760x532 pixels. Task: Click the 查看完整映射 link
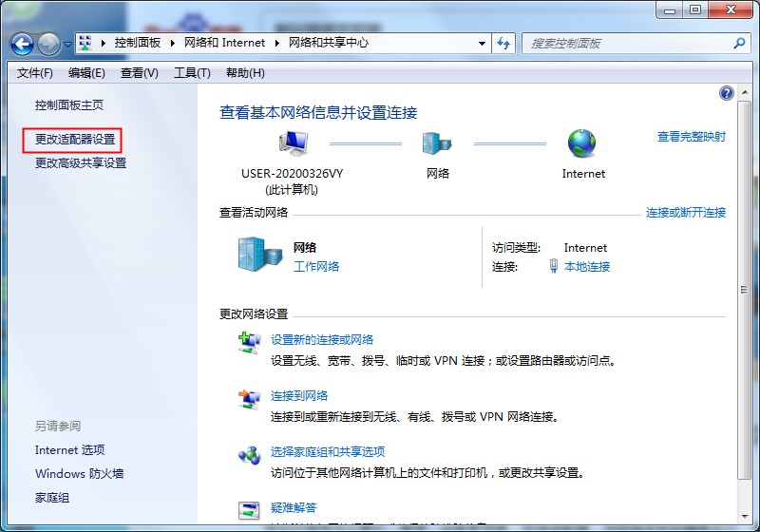pos(691,137)
